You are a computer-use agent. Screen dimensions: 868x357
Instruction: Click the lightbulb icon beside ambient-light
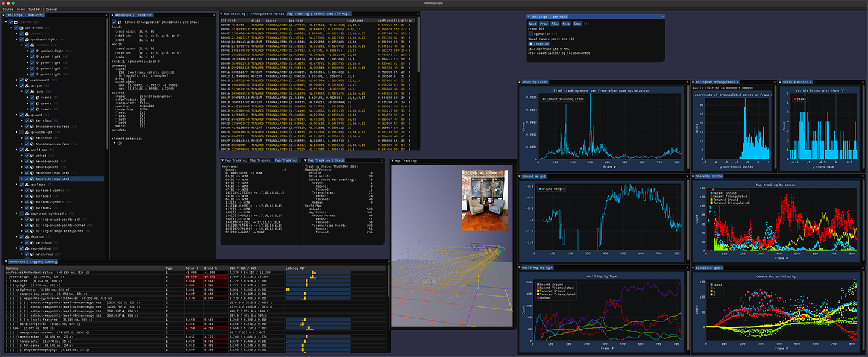[x=39, y=51]
